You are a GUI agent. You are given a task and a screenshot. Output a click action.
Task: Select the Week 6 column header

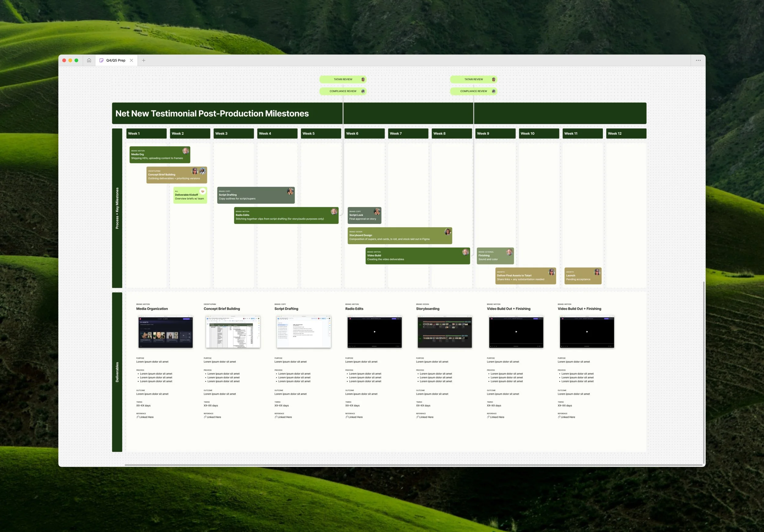pyautogui.click(x=364, y=134)
